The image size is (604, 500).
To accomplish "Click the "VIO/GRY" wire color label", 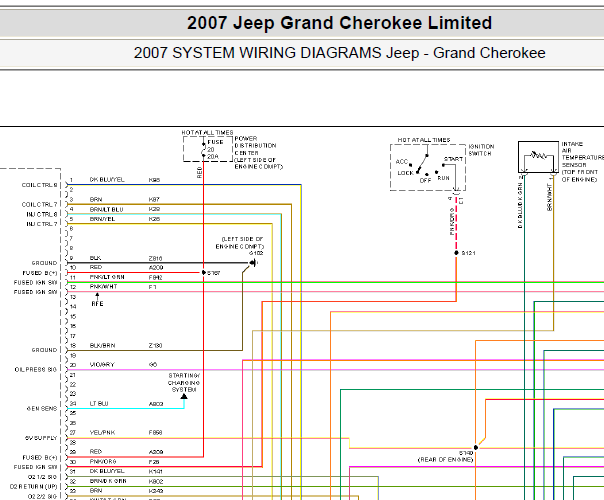I will (102, 364).
